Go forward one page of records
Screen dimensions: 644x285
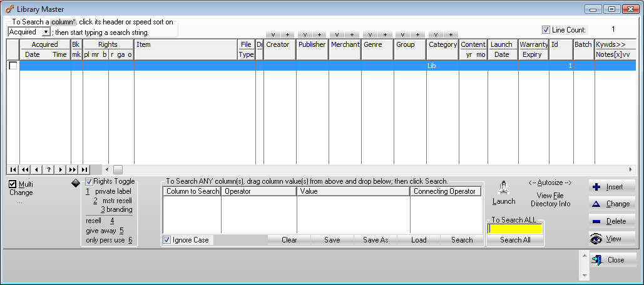[x=73, y=169]
